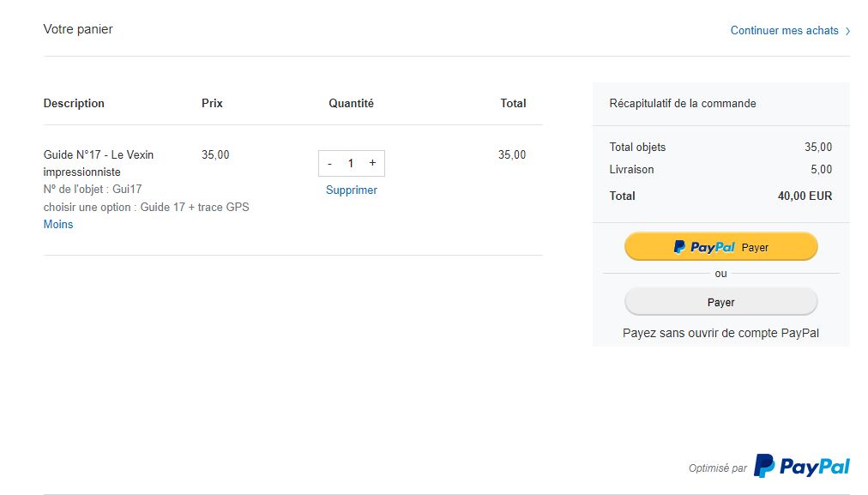Click the Prix column header
The height and width of the screenshot is (495, 868).
coord(212,104)
